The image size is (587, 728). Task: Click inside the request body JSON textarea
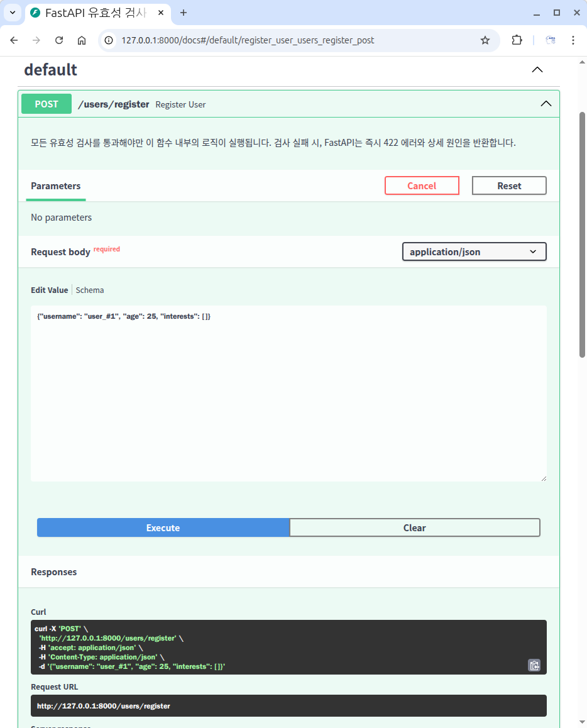(288, 394)
